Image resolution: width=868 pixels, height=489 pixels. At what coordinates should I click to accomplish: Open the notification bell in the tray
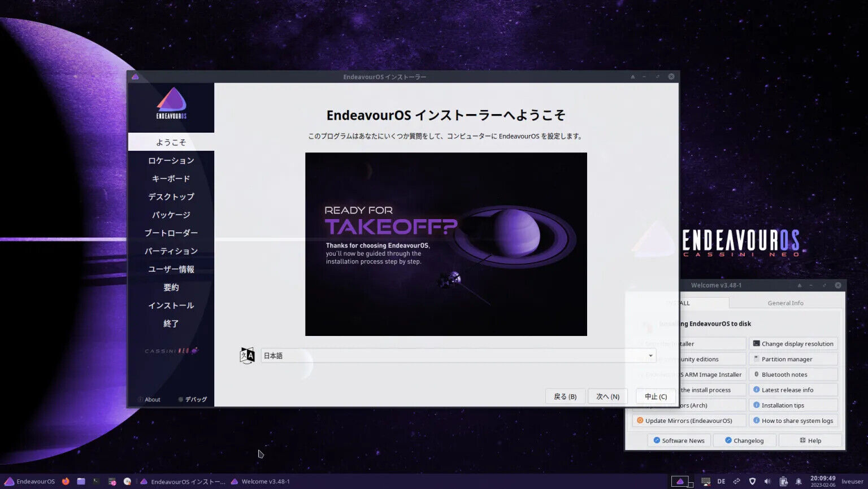coord(798,481)
